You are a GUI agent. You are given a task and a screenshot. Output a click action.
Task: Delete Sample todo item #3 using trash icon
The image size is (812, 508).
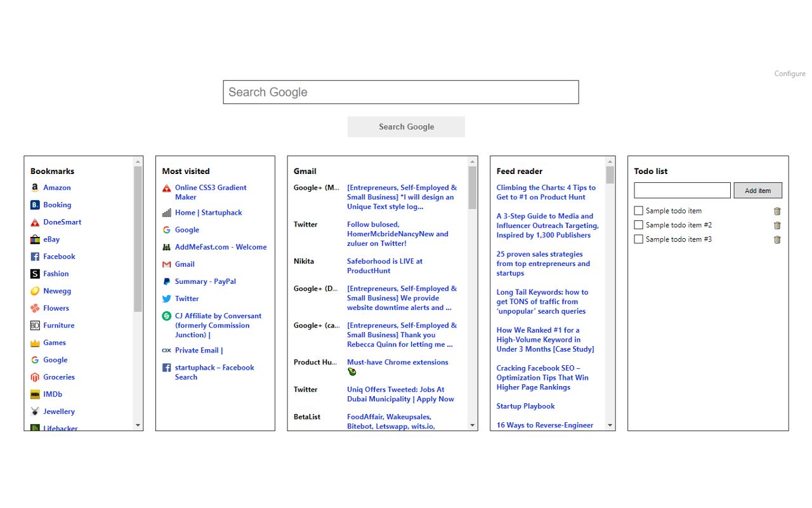point(777,239)
